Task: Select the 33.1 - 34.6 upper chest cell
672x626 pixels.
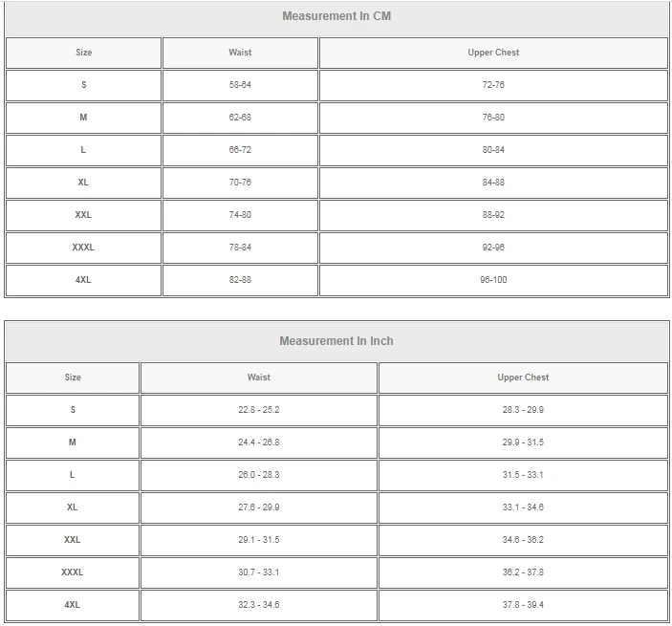Action: coord(523,507)
